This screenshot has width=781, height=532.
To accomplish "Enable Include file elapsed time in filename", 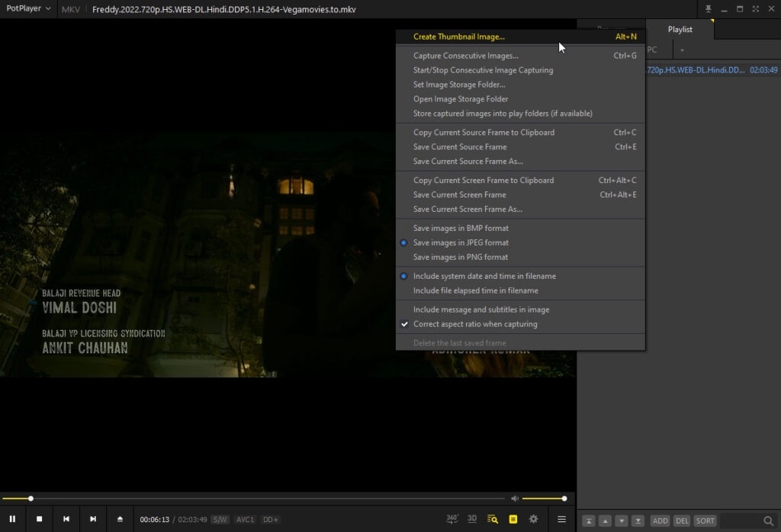I will coord(476,290).
